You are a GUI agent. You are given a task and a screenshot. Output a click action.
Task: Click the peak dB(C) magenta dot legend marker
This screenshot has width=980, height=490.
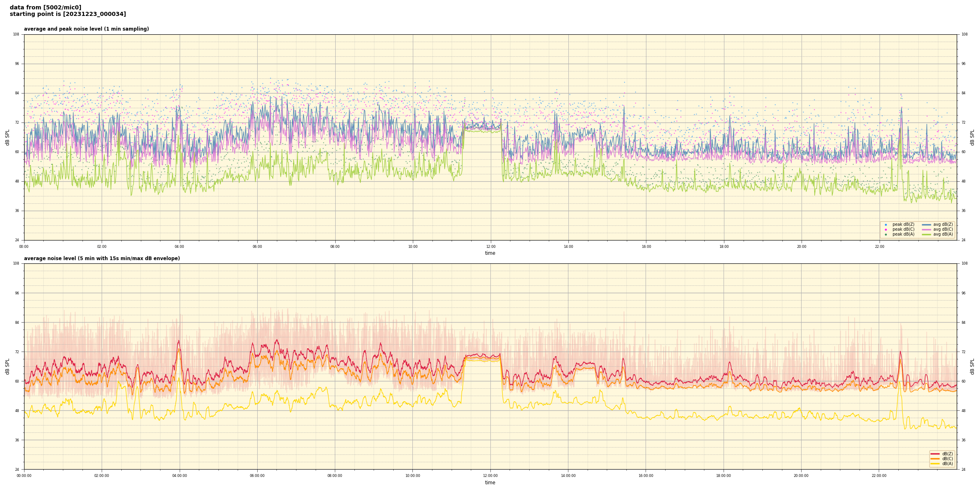pos(886,229)
